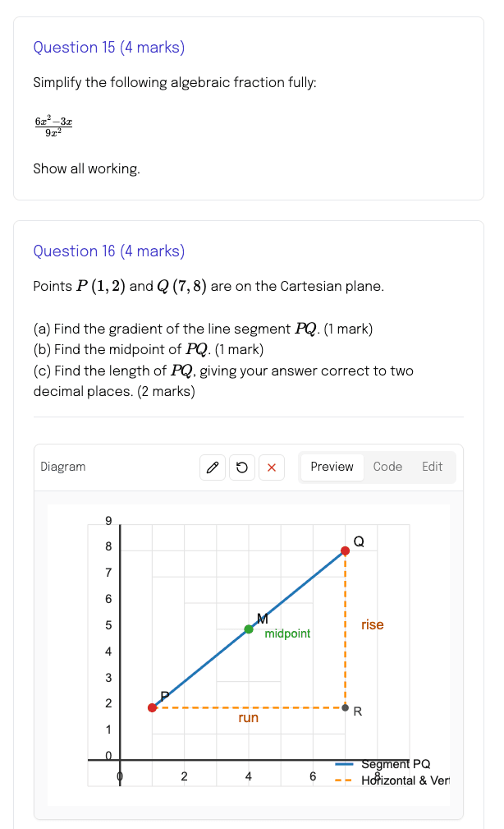
Task: Click the 'rise' label on the diagram
Action: point(372,624)
